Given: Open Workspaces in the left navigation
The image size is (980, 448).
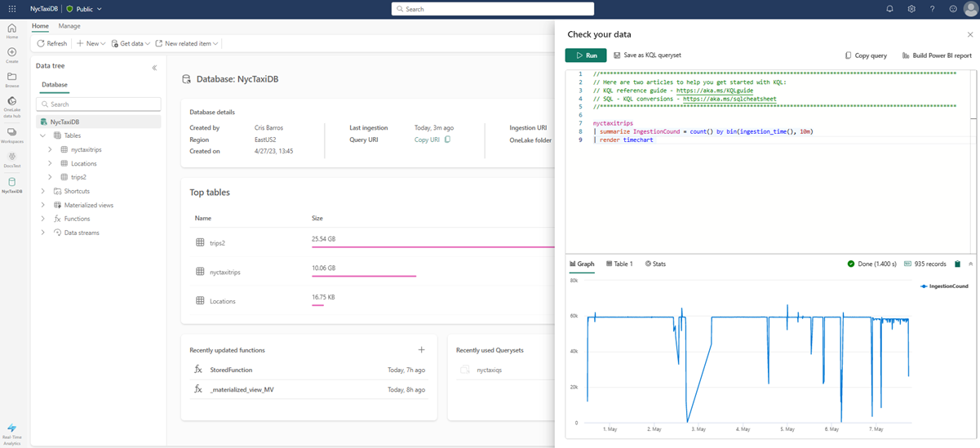Looking at the screenshot, I should point(11,135).
